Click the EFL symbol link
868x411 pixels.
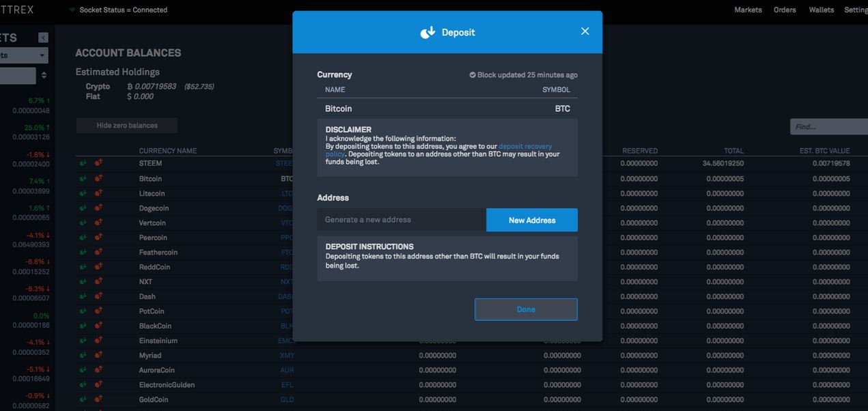point(288,385)
